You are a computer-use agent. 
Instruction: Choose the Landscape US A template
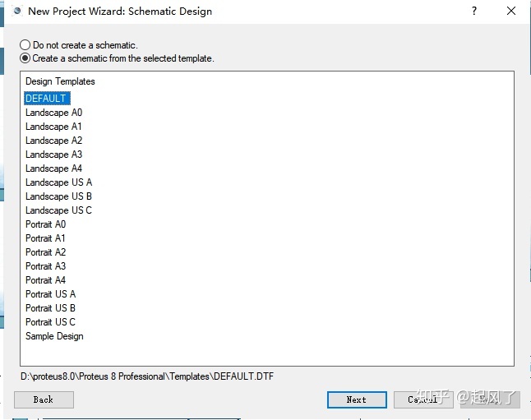click(58, 182)
